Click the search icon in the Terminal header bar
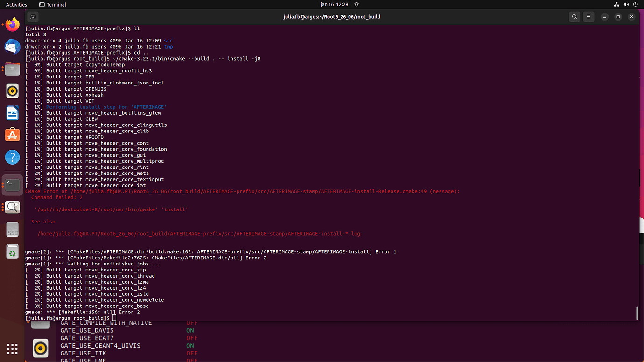 click(574, 16)
